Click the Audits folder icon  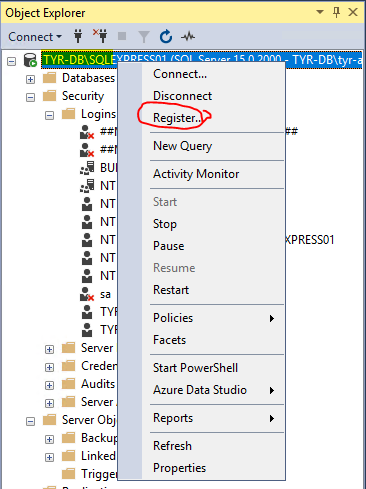pos(69,384)
